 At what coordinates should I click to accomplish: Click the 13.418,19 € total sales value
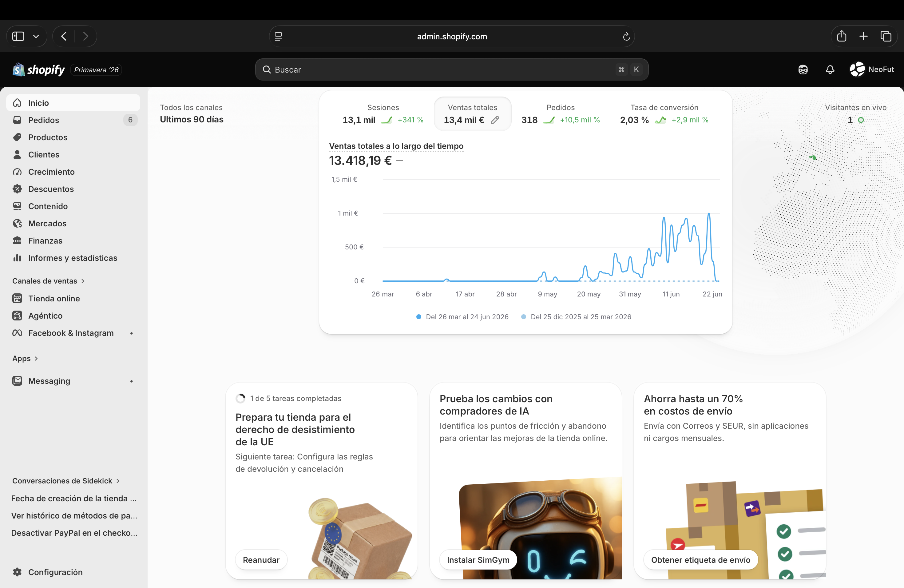tap(360, 161)
